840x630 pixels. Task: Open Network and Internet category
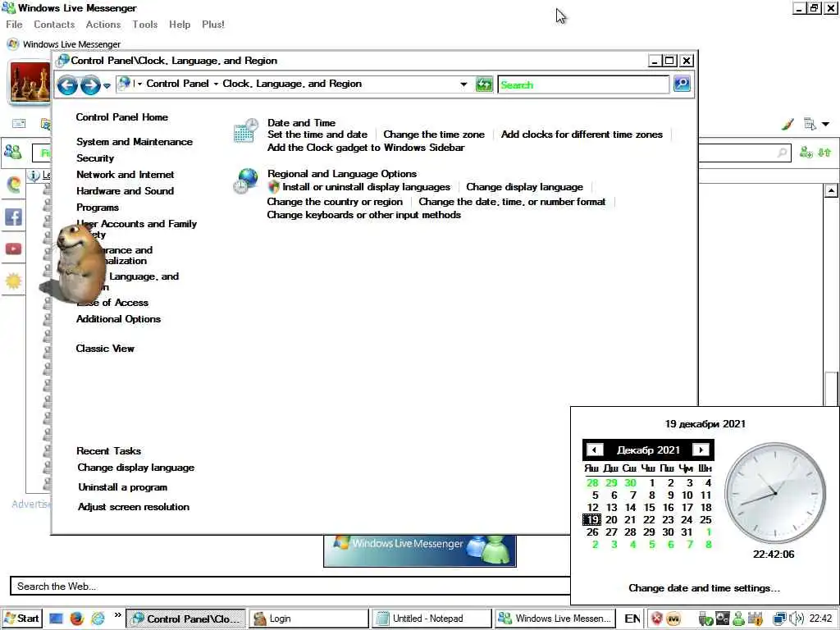[125, 175]
